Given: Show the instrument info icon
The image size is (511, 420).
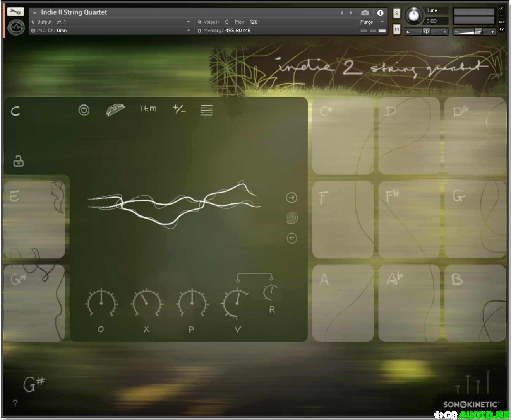Looking at the screenshot, I should (380, 13).
